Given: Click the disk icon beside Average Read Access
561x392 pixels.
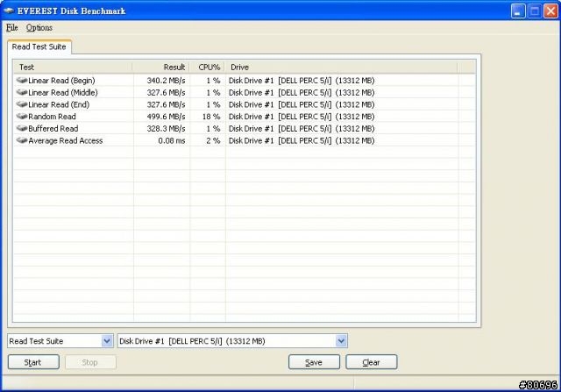Looking at the screenshot, I should [22, 140].
